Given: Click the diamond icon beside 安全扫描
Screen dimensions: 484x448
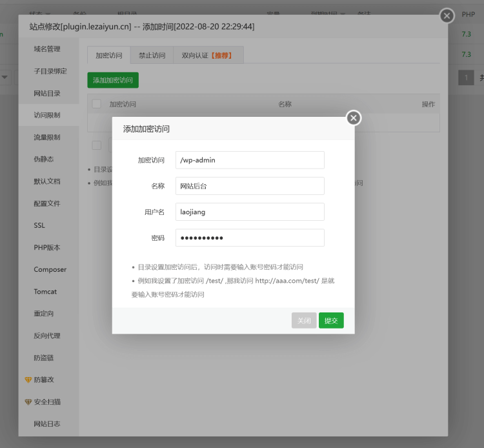Looking at the screenshot, I should pyautogui.click(x=28, y=402).
